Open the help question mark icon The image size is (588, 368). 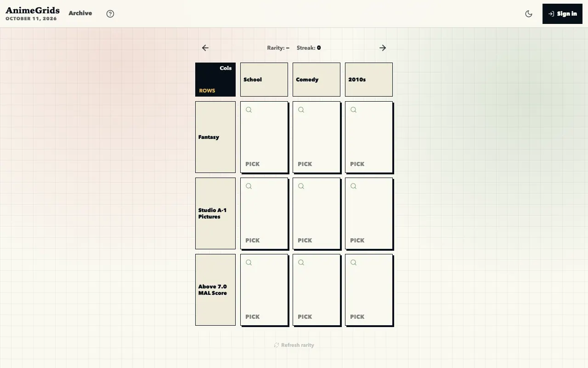click(x=110, y=14)
